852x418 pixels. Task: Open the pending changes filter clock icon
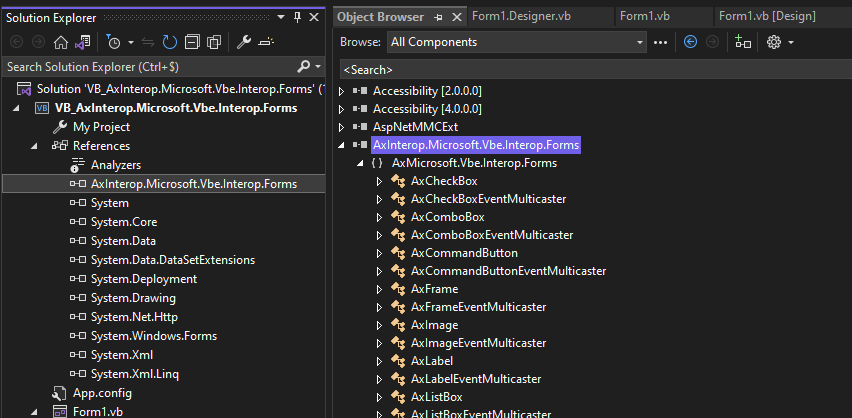113,42
